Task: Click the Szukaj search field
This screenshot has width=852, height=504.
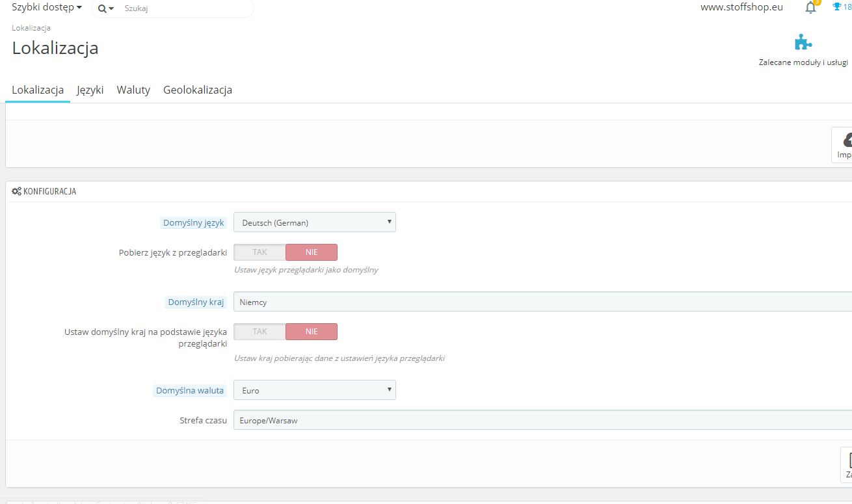Action: click(187, 8)
